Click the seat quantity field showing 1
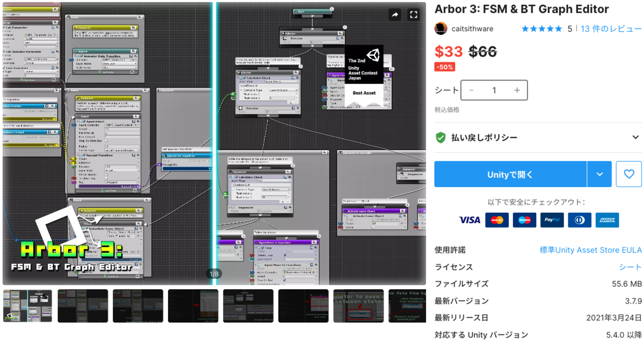Screen dimensions: 644x345 [494, 90]
